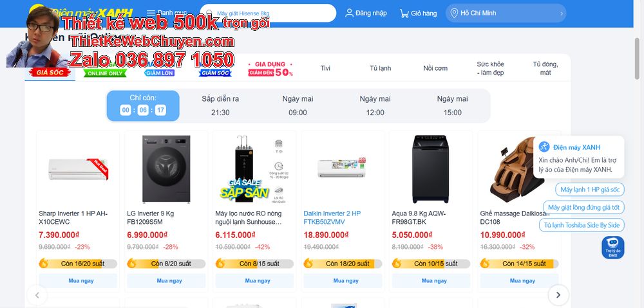This screenshot has width=644, height=308.
Task: Open the Gia dụng giảm đến 50% tab
Action: pos(270,68)
